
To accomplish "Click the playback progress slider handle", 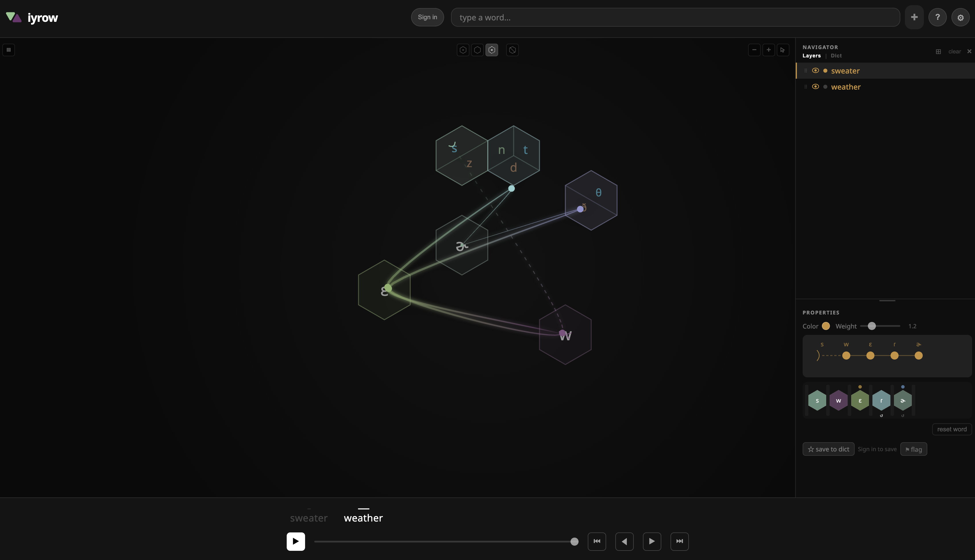I will 575,542.
